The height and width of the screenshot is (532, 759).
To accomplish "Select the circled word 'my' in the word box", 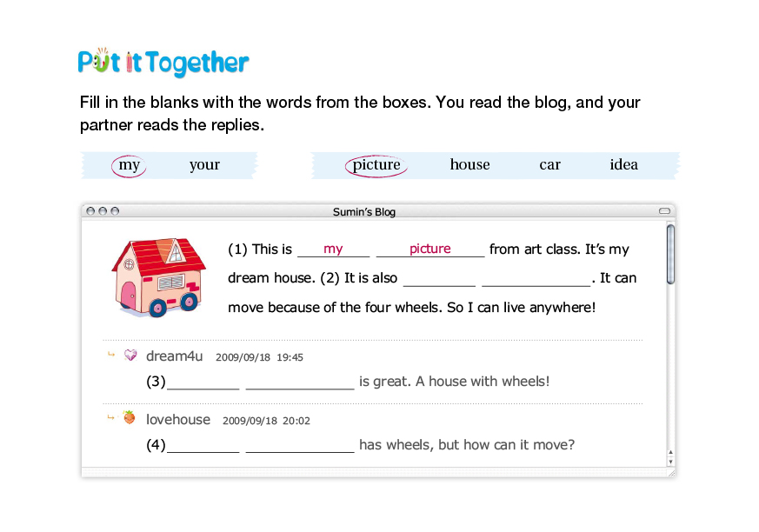I will [130, 165].
